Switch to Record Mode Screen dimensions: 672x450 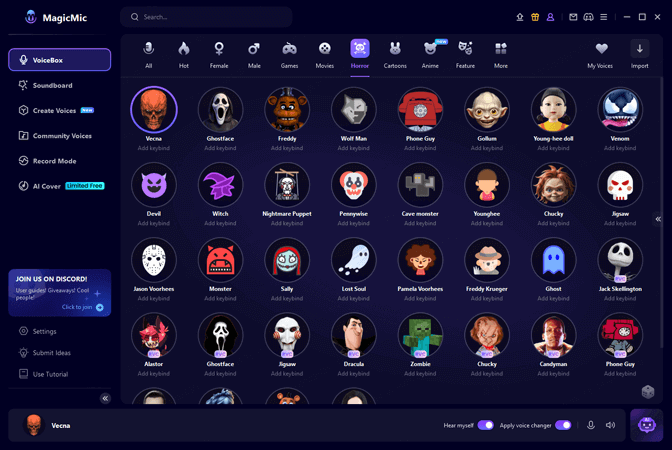click(x=48, y=161)
